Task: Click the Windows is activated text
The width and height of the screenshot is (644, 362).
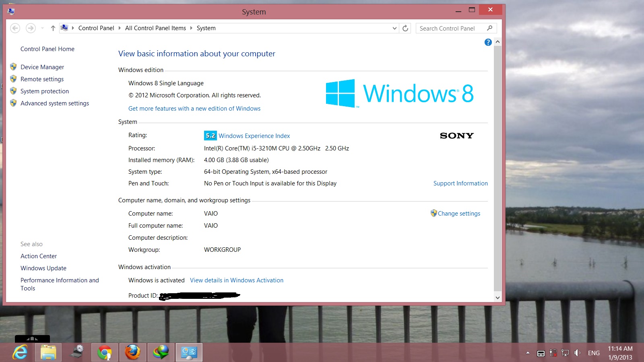Action: pyautogui.click(x=156, y=280)
